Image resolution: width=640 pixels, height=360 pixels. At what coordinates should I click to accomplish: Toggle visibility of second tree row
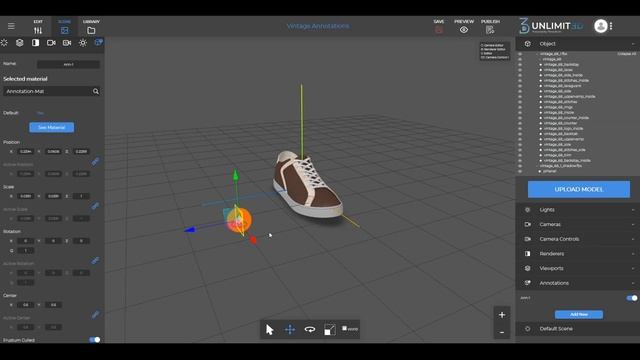(x=520, y=59)
